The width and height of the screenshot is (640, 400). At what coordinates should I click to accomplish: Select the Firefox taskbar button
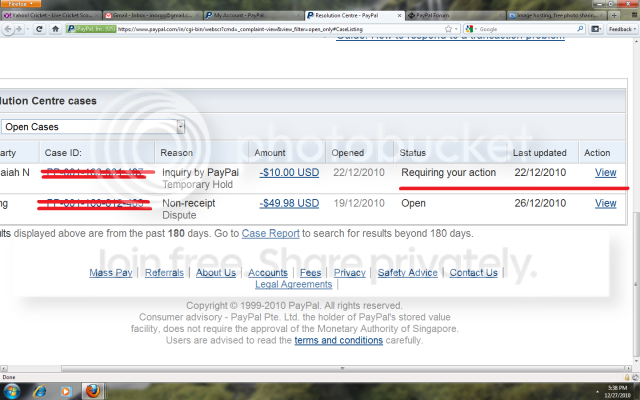coord(93,391)
